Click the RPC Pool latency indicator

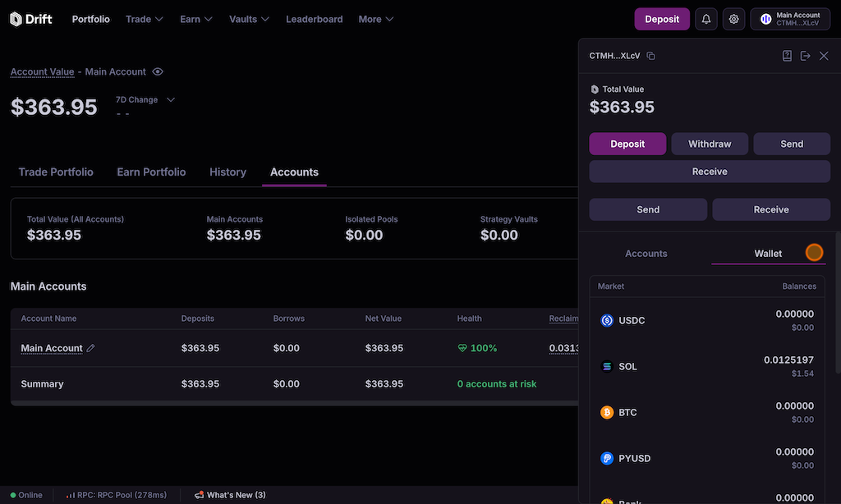(116, 495)
